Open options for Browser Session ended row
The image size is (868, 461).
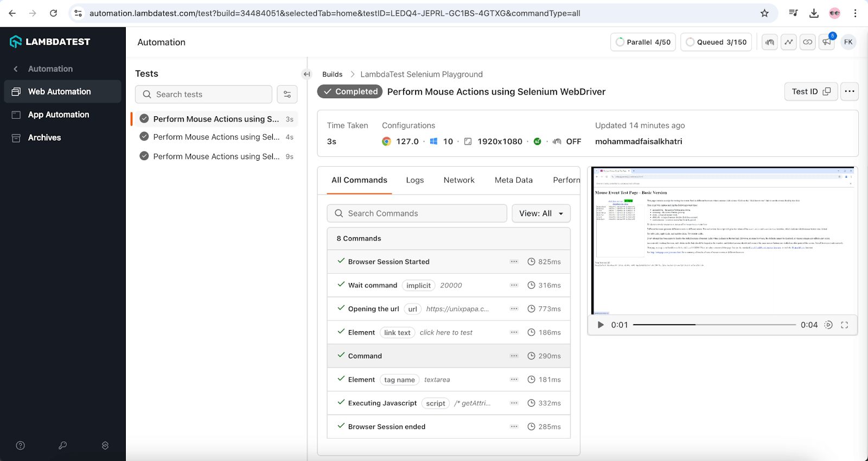(x=514, y=427)
